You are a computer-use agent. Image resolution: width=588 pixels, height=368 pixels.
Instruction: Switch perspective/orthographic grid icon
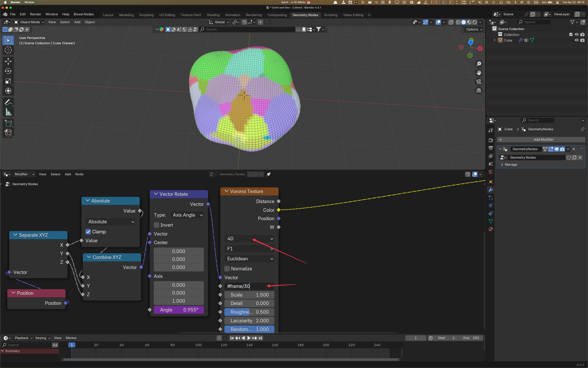[x=479, y=91]
